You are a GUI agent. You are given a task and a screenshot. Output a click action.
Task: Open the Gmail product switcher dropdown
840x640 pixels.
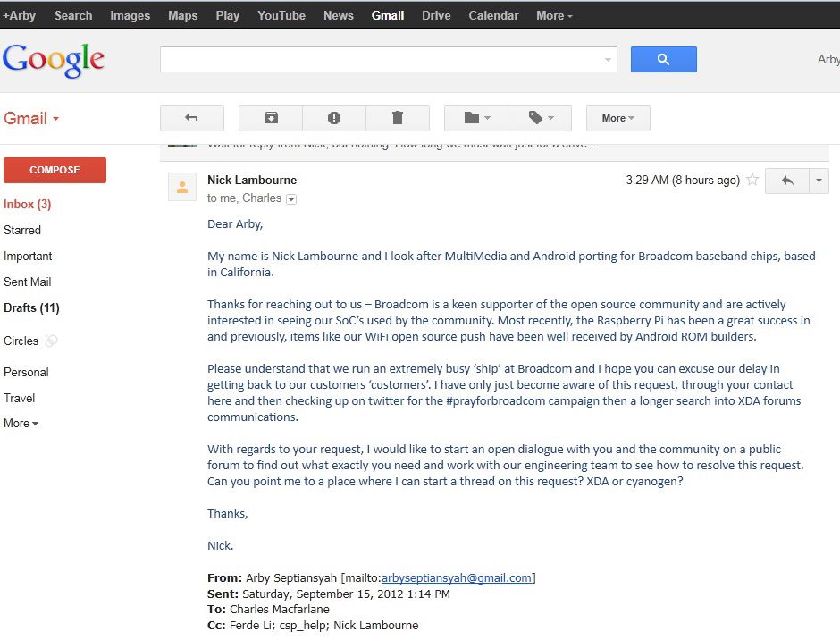(x=31, y=118)
